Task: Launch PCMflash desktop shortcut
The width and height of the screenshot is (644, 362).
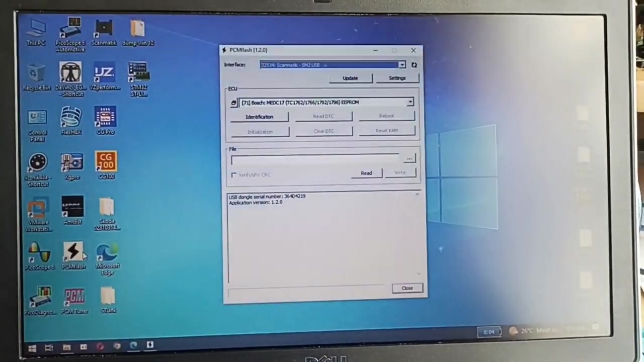Action: (73, 256)
